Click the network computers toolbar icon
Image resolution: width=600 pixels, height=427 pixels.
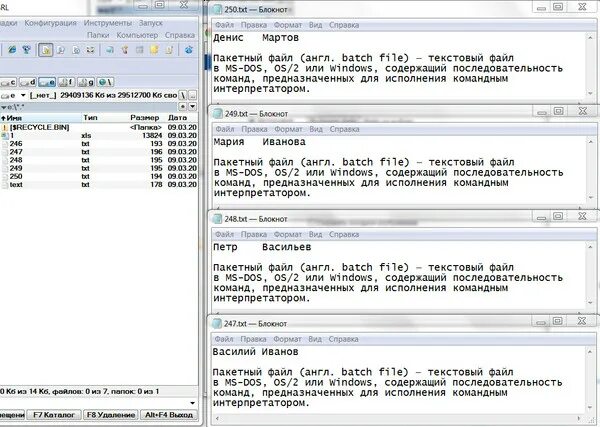click(x=26, y=50)
